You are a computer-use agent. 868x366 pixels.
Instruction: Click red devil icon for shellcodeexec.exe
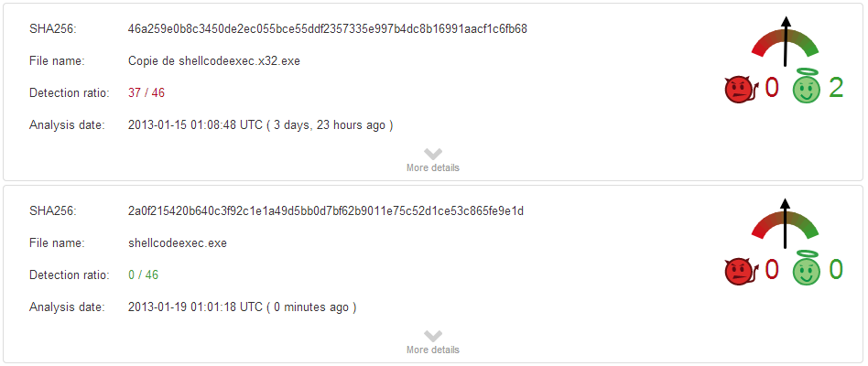738,271
